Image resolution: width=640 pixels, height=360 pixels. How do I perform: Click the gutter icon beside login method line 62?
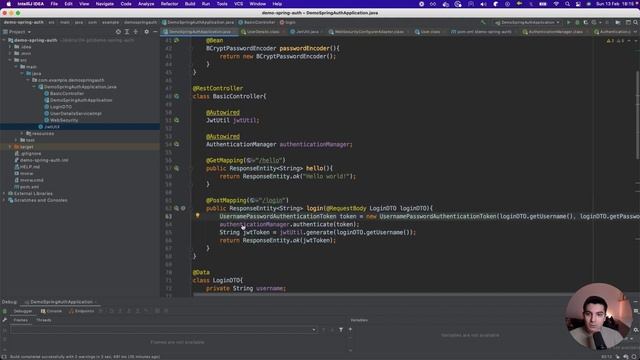click(x=176, y=208)
